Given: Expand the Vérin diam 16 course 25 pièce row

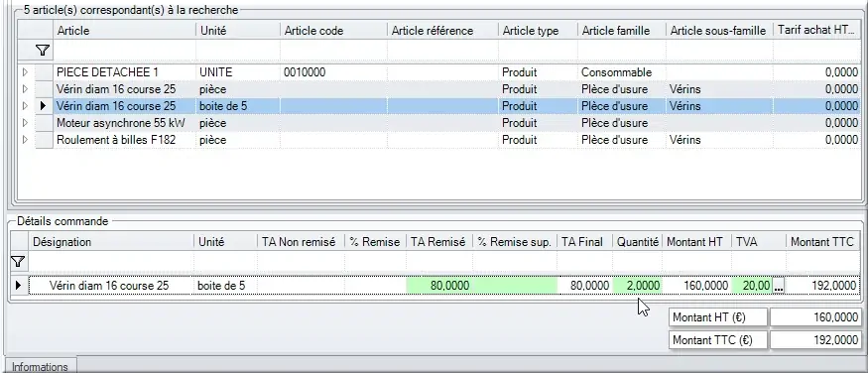Looking at the screenshot, I should click(x=25, y=89).
